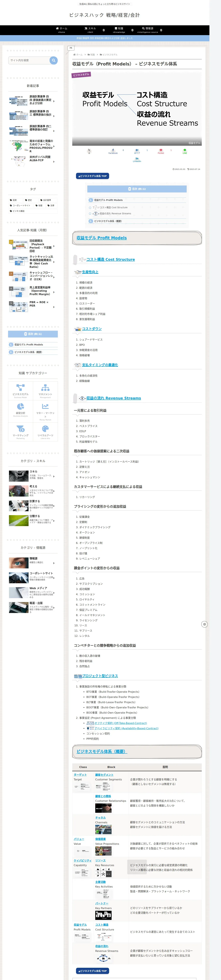Click the top ビジネスモデル体系 TOP button
This screenshot has height=980, width=221.
click(93, 176)
